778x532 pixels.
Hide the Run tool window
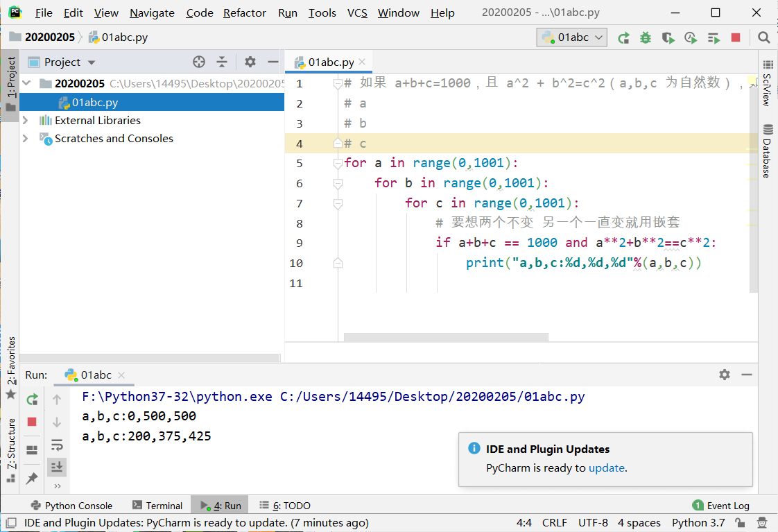[x=747, y=375]
